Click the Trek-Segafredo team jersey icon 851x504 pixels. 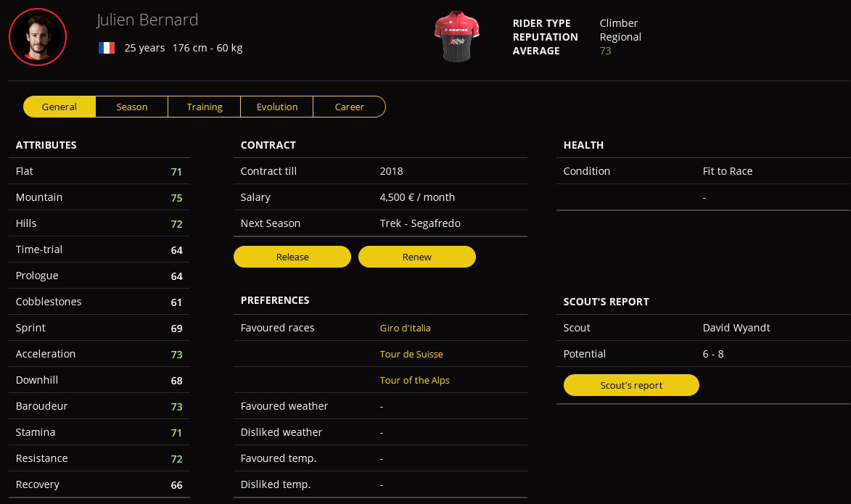pos(457,36)
